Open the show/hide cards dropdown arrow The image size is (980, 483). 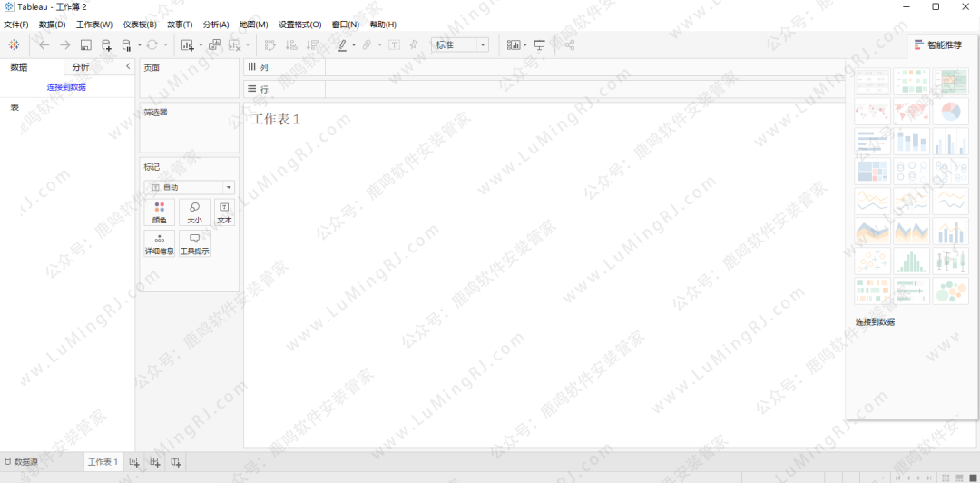click(525, 45)
